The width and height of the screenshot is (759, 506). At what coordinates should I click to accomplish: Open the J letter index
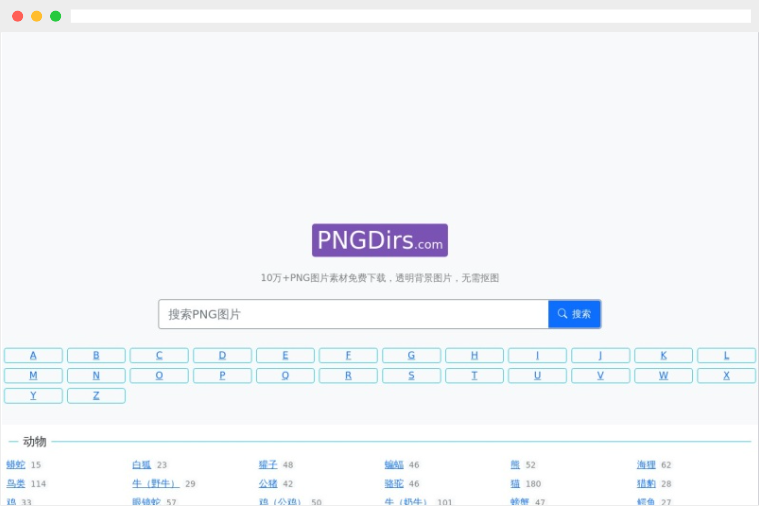pos(601,355)
